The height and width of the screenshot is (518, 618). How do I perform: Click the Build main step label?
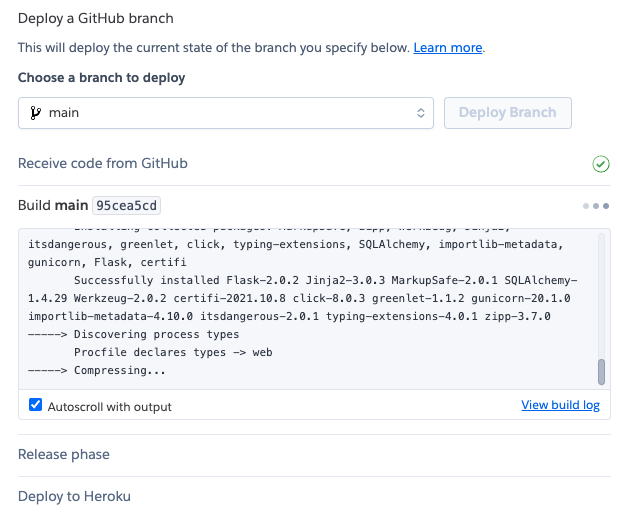[x=52, y=206]
